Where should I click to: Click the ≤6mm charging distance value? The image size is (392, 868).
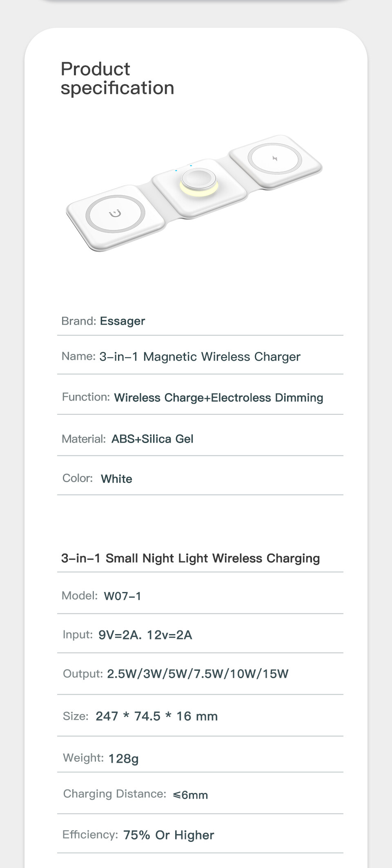[190, 795]
